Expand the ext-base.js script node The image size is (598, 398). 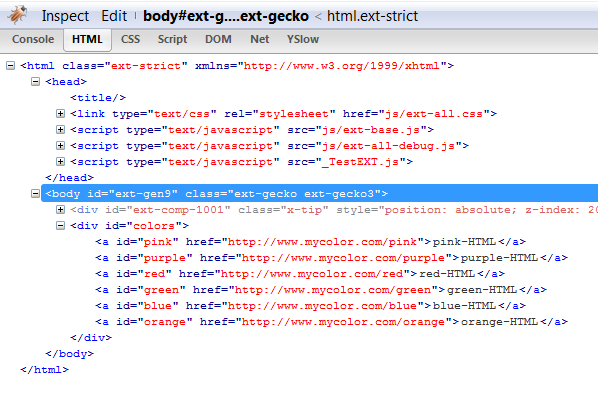(60, 130)
